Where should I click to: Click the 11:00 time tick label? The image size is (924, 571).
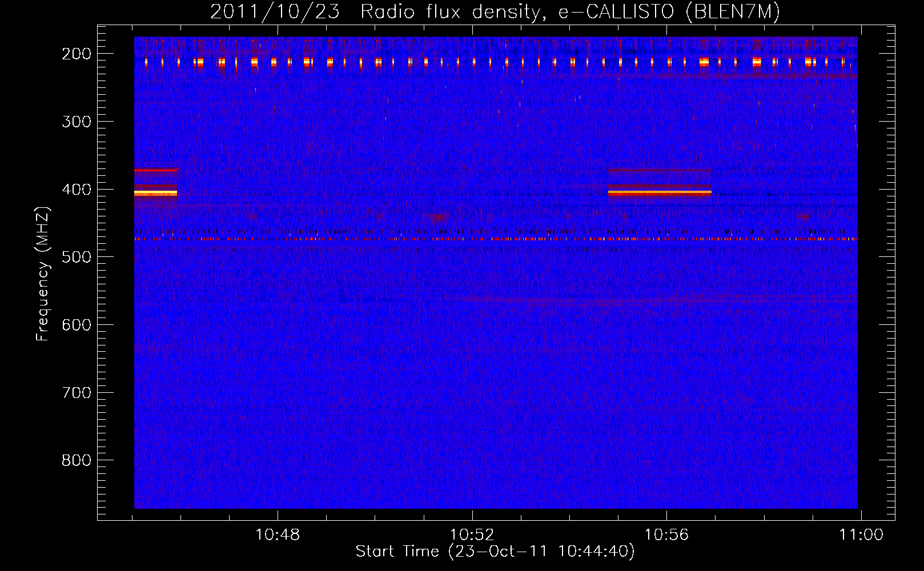click(861, 535)
